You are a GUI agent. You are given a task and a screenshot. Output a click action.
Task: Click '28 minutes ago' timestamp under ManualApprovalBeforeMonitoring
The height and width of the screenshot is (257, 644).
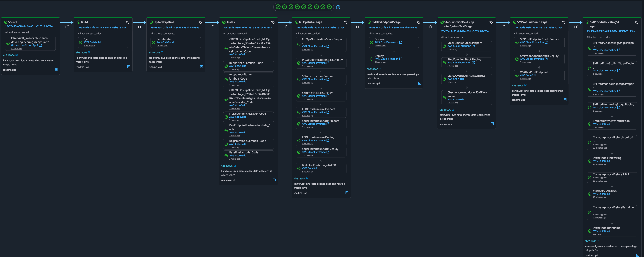[x=600, y=148]
